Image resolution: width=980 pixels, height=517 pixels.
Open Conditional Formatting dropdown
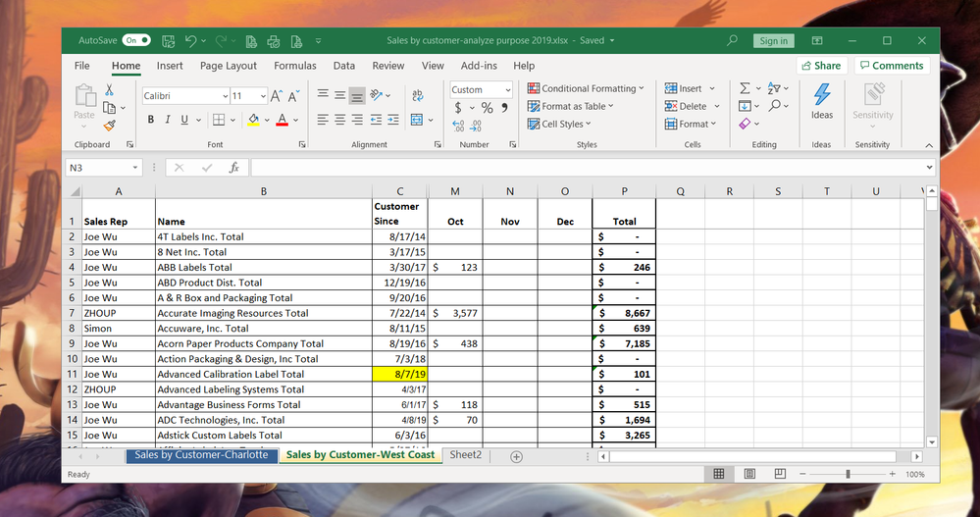[586, 88]
